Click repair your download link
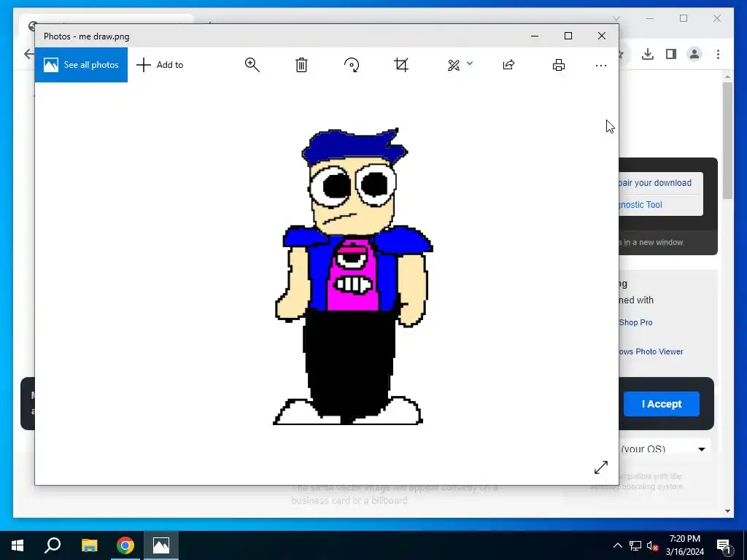Image resolution: width=747 pixels, height=560 pixels. coord(655,183)
